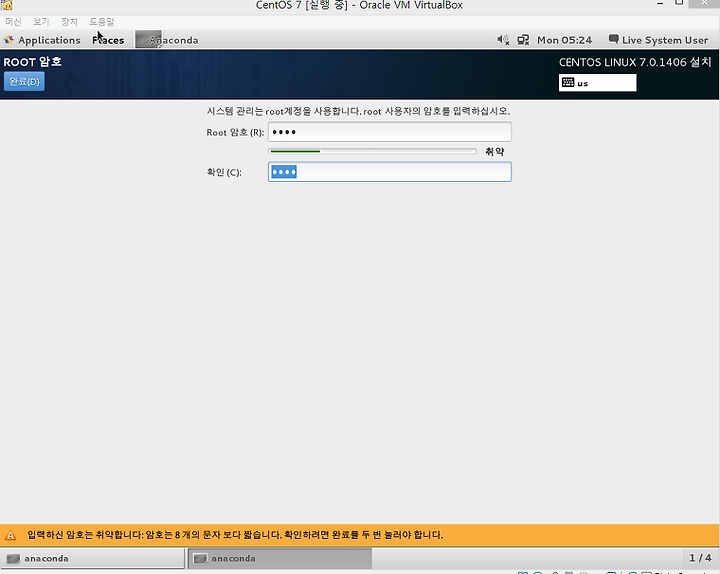Image resolution: width=720 pixels, height=574 pixels.
Task: Click the 취약 strength label
Action: point(495,152)
